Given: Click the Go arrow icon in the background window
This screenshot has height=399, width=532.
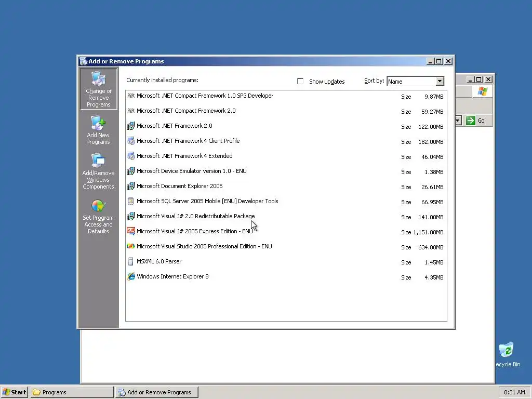Looking at the screenshot, I should tap(471, 121).
